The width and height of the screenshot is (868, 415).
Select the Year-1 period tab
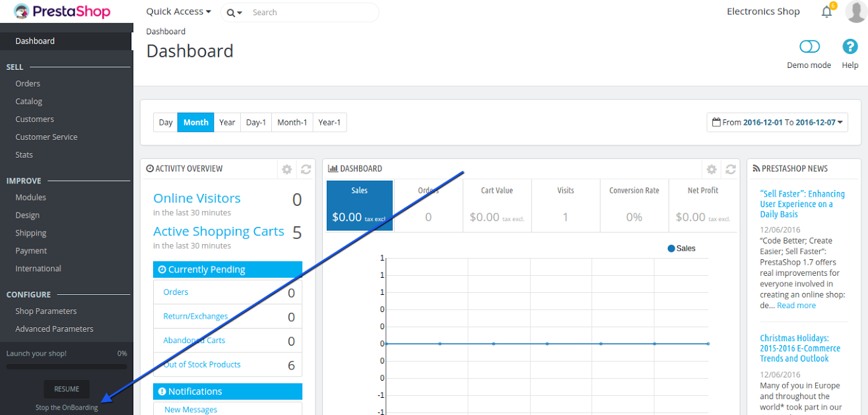(329, 123)
